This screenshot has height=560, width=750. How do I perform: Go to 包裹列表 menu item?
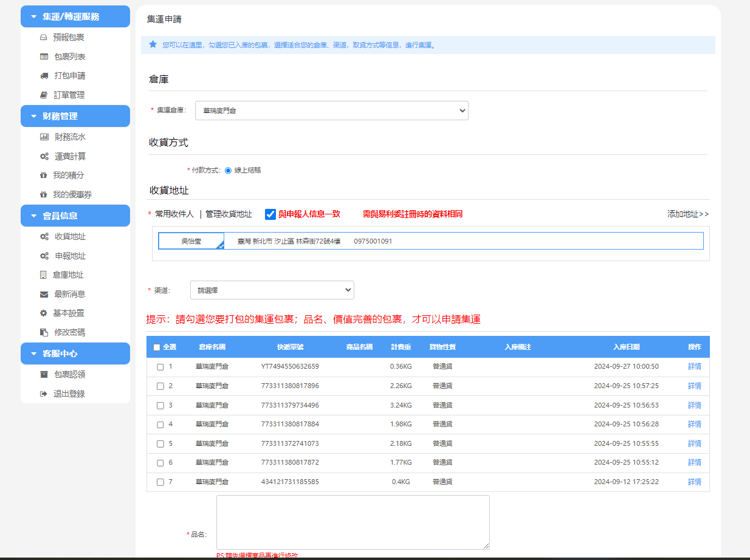(70, 56)
